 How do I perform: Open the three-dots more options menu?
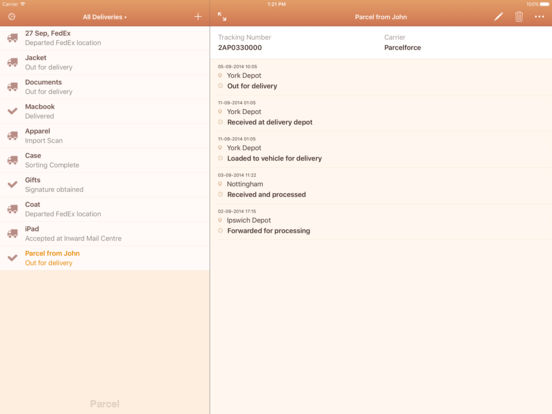(x=539, y=17)
